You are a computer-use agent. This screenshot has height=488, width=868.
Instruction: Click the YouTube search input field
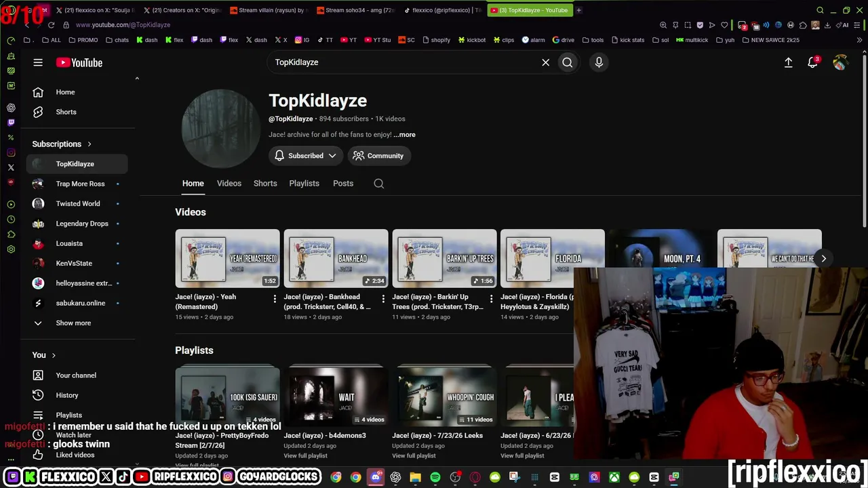coord(403,62)
